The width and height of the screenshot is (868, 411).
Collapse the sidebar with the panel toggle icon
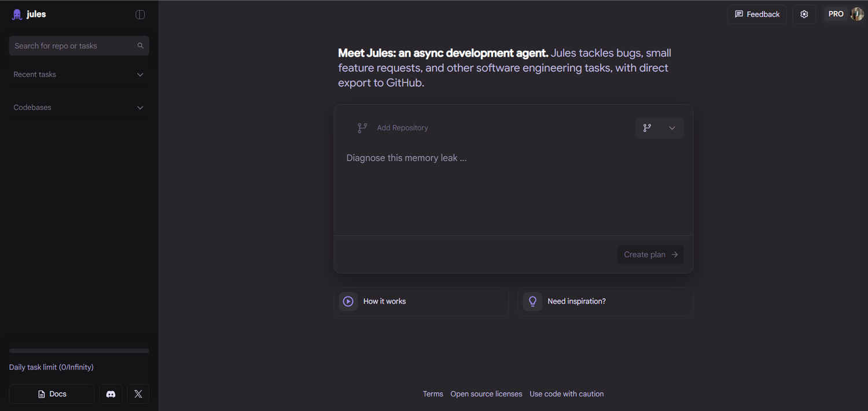(x=140, y=14)
